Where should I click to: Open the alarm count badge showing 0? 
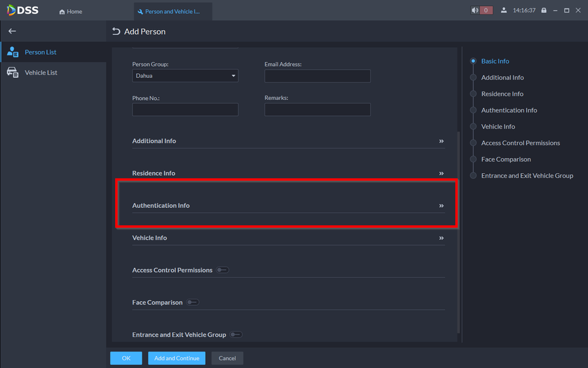[486, 10]
